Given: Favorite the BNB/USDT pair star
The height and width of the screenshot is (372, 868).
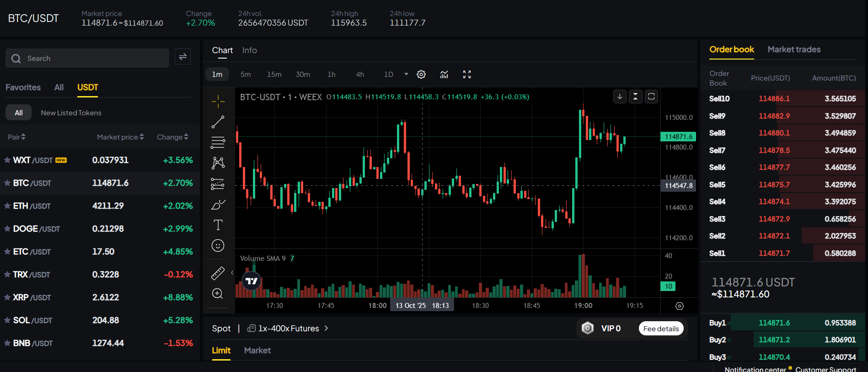Looking at the screenshot, I should click(x=7, y=343).
